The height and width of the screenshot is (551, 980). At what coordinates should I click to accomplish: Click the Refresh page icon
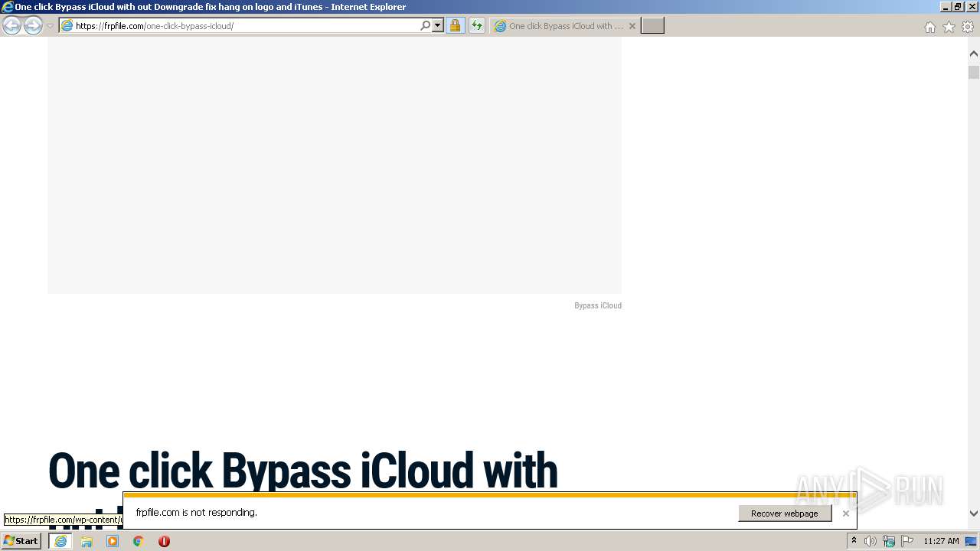tap(476, 26)
